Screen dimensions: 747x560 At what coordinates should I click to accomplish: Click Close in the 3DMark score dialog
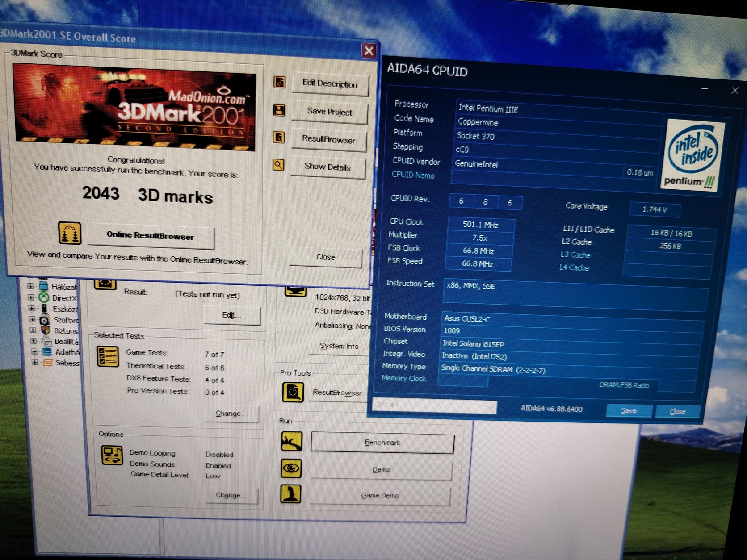point(326,257)
